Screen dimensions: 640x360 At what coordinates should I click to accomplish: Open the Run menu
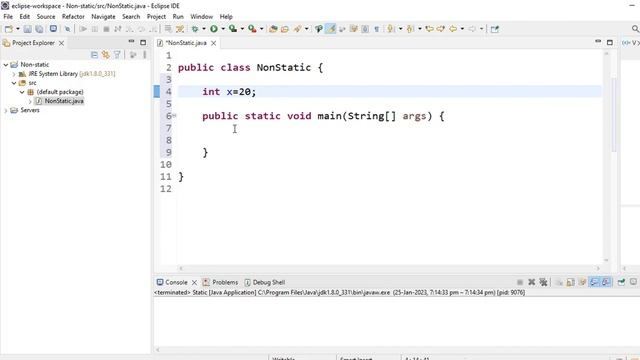pyautogui.click(x=178, y=17)
